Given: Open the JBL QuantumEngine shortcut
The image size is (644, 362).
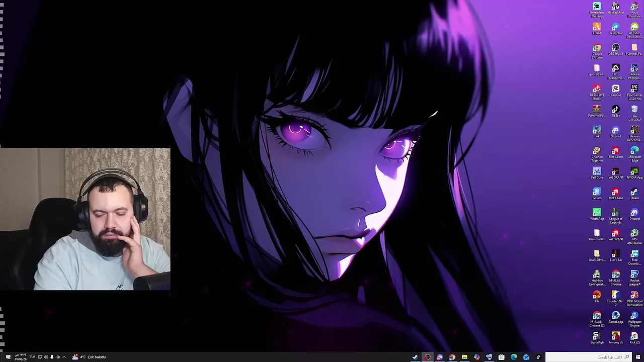Looking at the screenshot, I should [x=615, y=72].
